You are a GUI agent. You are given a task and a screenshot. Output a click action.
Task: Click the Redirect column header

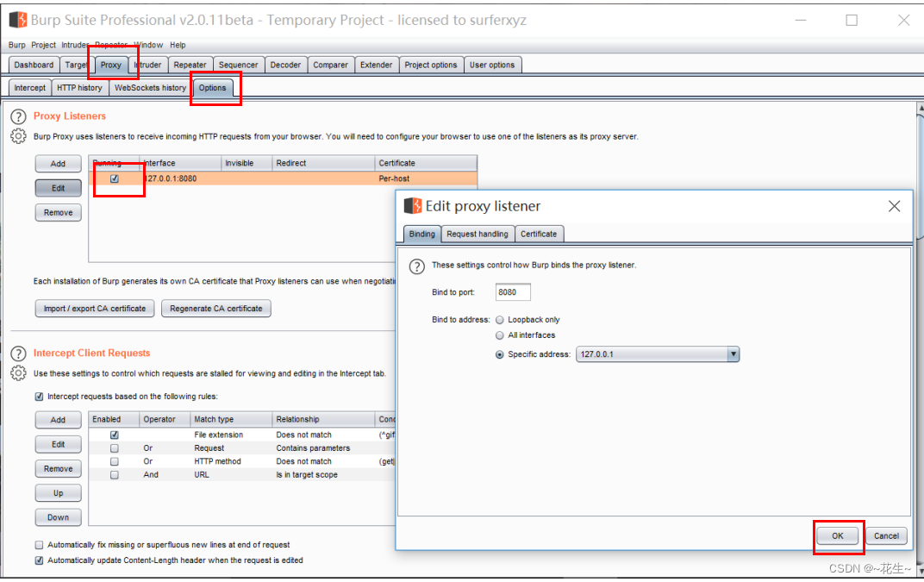[323, 163]
